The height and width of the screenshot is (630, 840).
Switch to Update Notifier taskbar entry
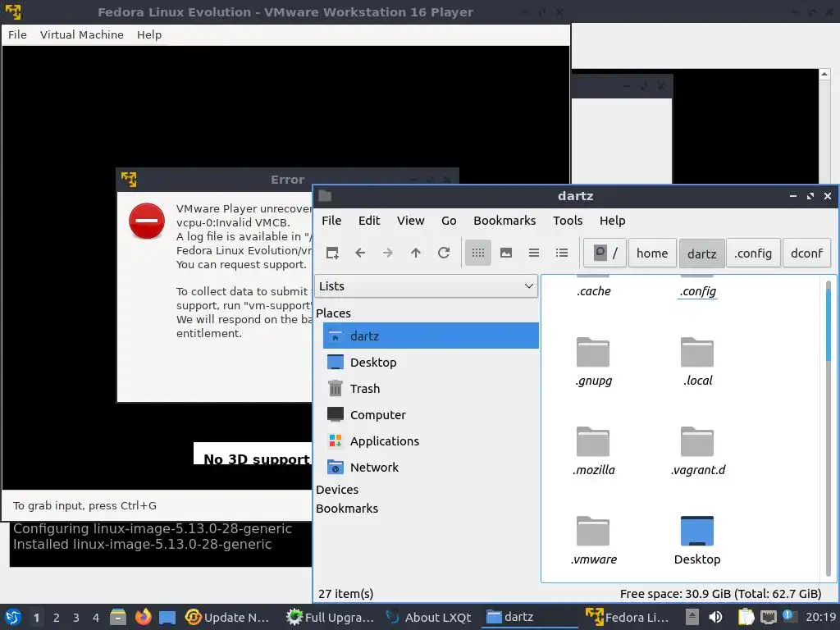(x=228, y=617)
